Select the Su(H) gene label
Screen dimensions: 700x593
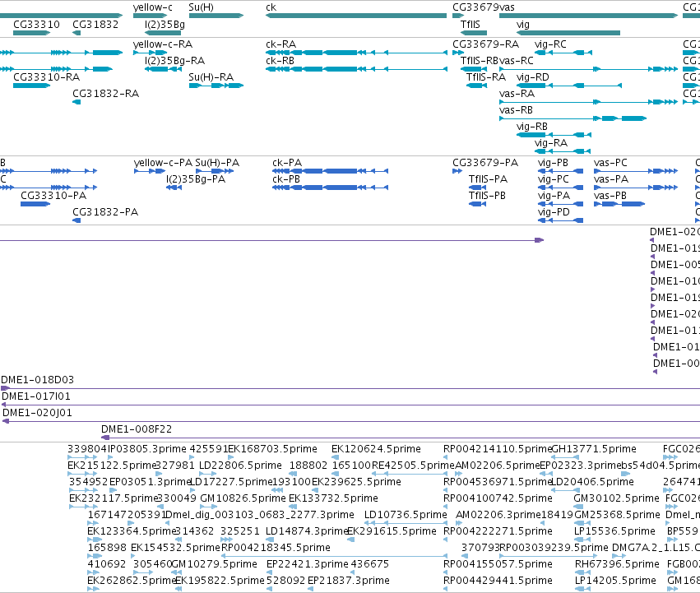point(201,7)
